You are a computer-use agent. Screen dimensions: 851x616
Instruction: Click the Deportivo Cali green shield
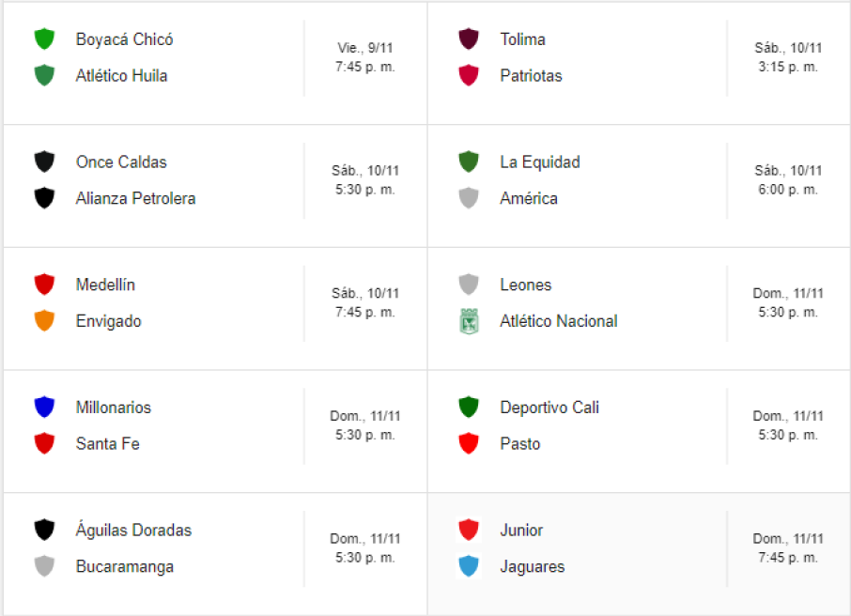468,408
